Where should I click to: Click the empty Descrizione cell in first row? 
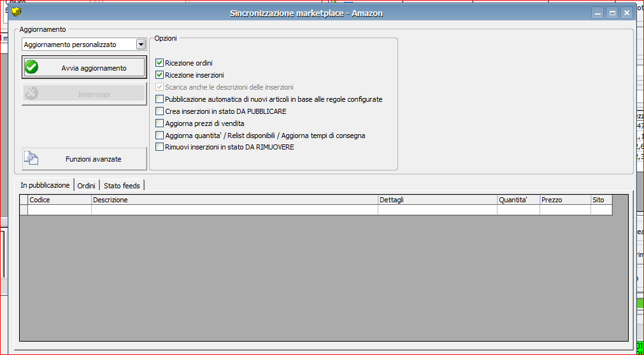(234, 210)
